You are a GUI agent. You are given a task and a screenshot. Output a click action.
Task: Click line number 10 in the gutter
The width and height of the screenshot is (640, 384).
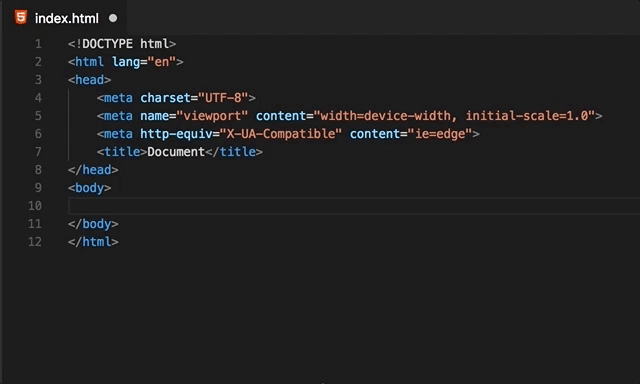[35, 206]
